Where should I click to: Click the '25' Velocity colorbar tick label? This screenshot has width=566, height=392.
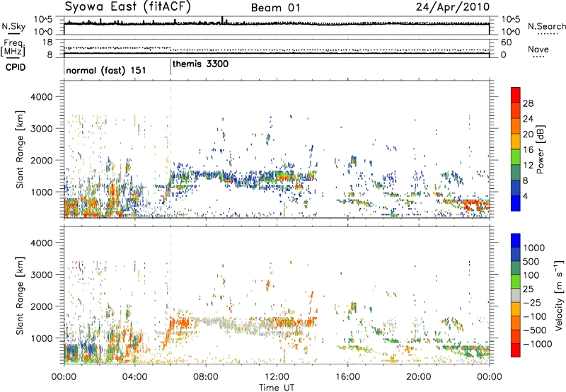[528, 289]
